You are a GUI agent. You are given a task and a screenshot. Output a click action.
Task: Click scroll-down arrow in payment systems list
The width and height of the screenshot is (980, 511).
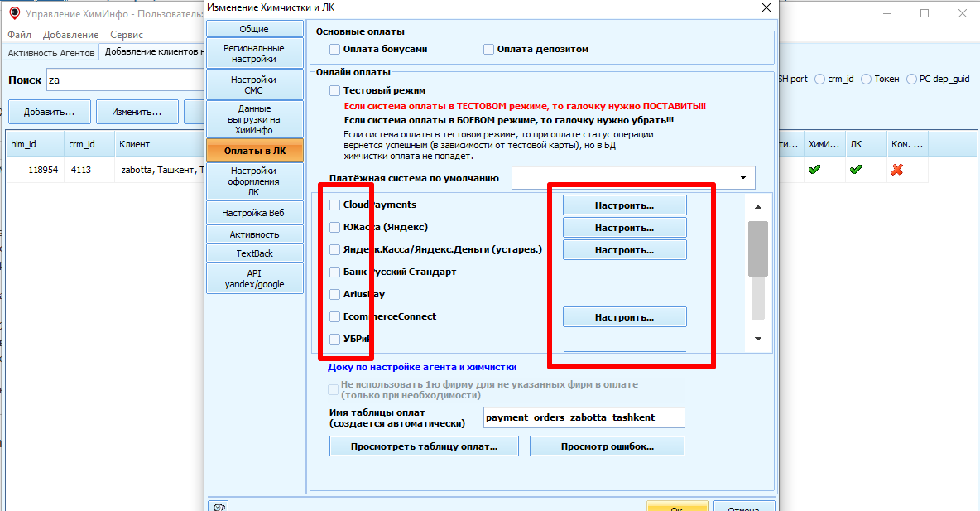[x=757, y=339]
